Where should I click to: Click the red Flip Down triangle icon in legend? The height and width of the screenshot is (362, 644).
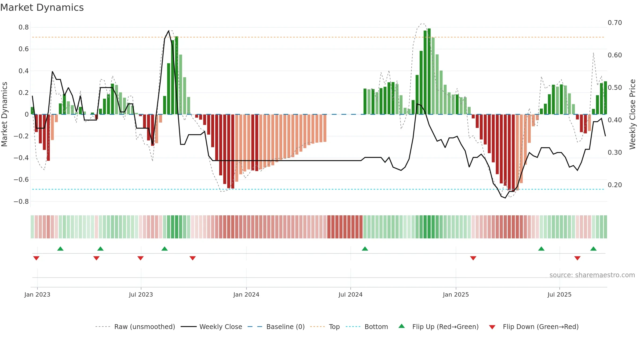click(492, 327)
